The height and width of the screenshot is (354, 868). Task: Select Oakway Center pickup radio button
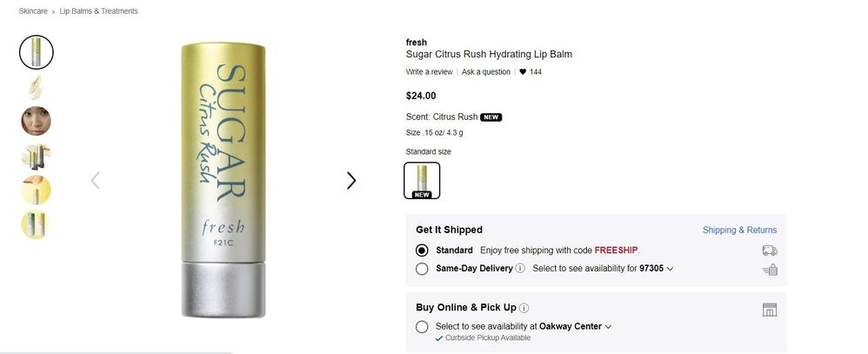tap(422, 327)
